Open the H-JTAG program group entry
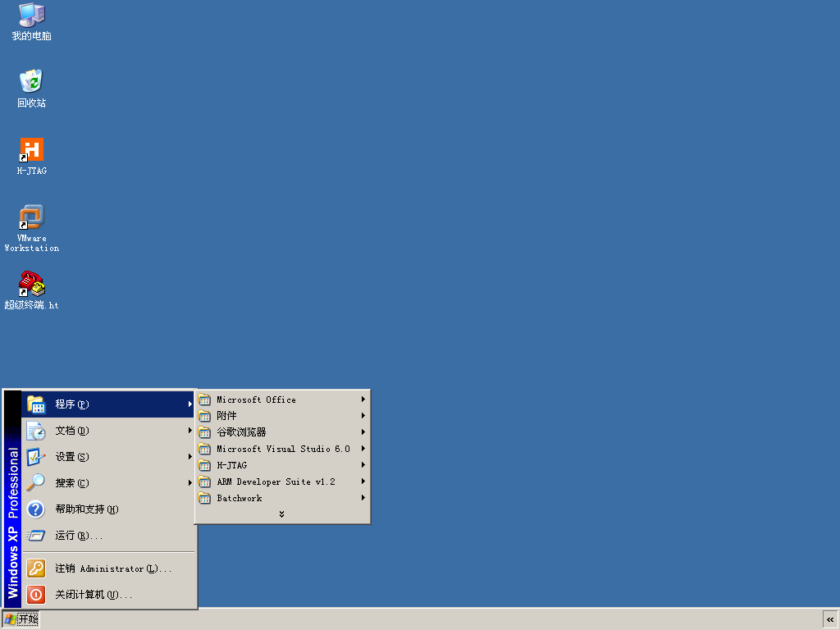Viewport: 840px width, 630px height. [x=282, y=465]
